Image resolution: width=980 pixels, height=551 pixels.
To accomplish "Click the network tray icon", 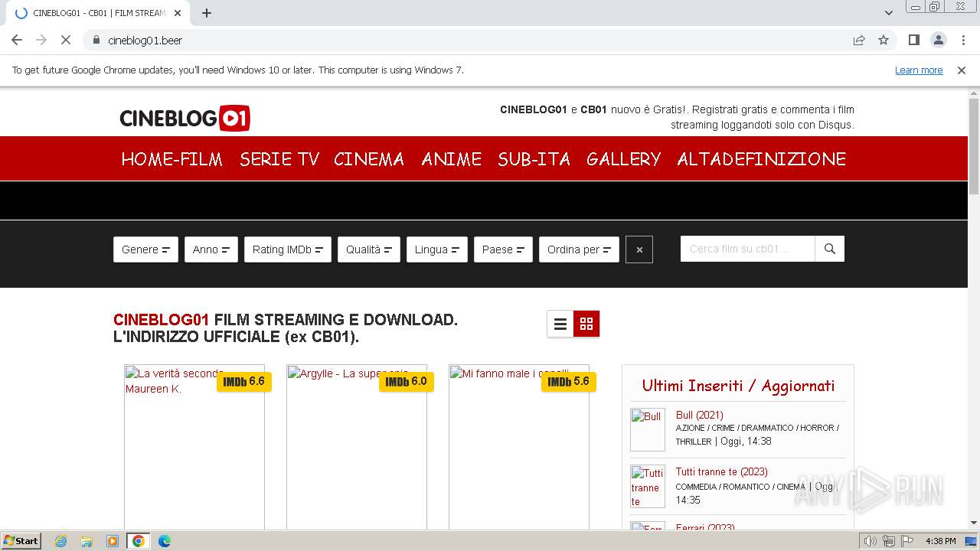I will (x=889, y=541).
